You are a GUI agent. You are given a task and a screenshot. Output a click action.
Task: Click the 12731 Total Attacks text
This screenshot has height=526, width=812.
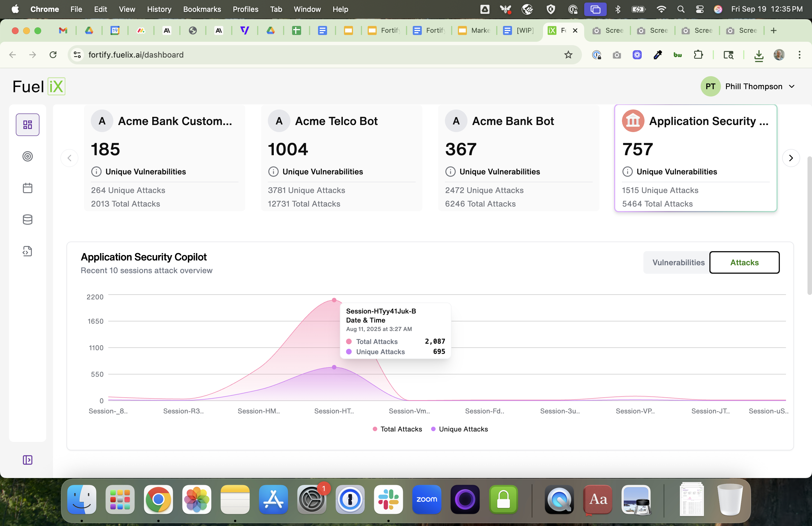pos(304,204)
